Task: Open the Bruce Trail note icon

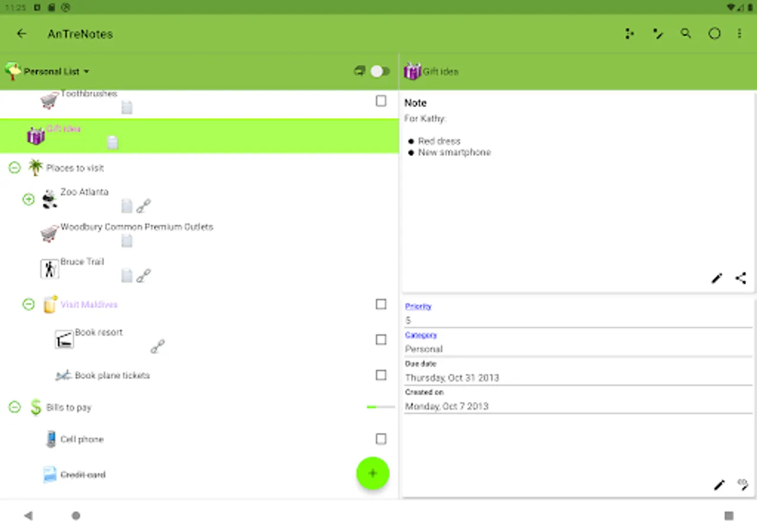Action: click(x=127, y=275)
